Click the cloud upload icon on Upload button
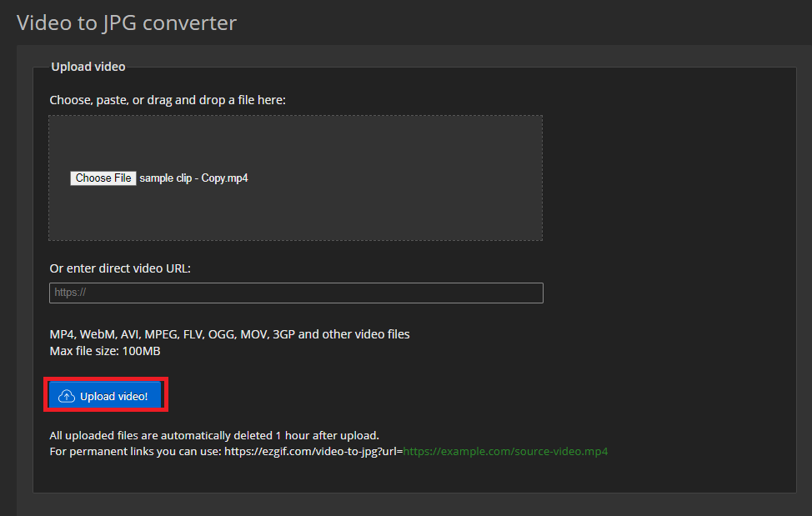This screenshot has height=516, width=812. coord(67,394)
